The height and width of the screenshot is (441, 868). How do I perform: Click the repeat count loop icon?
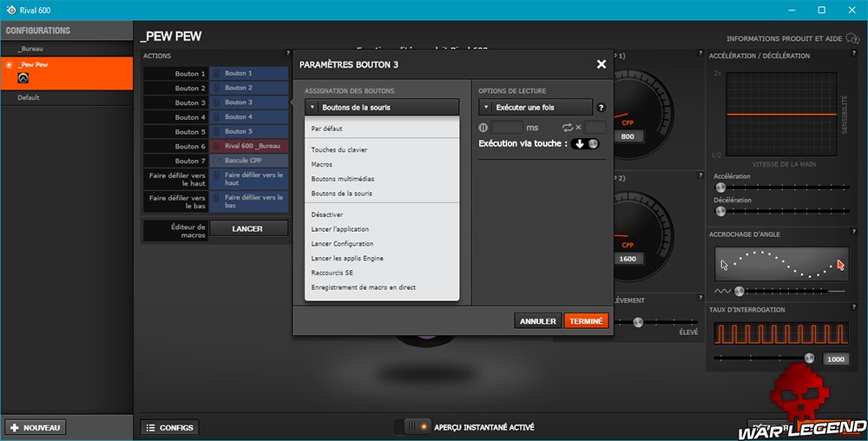click(x=568, y=128)
